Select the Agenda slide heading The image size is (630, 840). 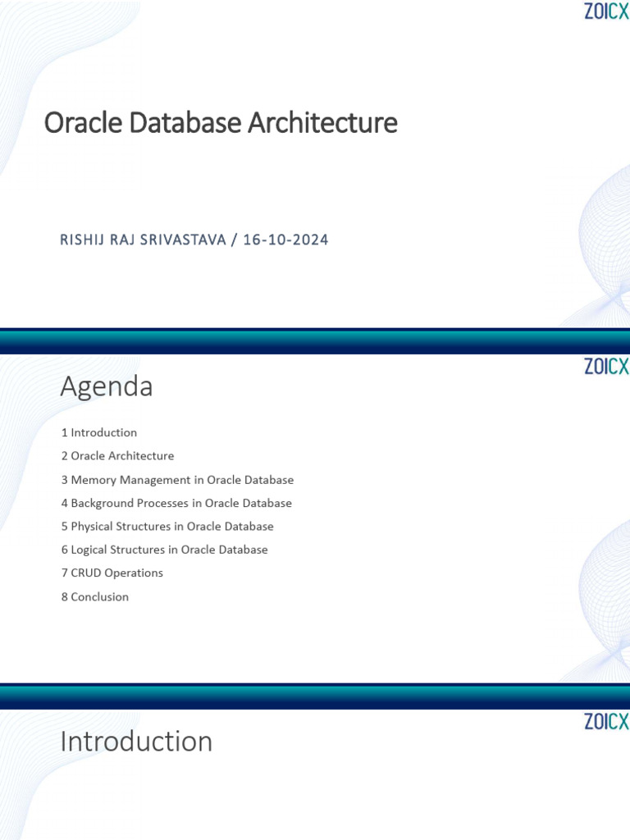pos(107,386)
